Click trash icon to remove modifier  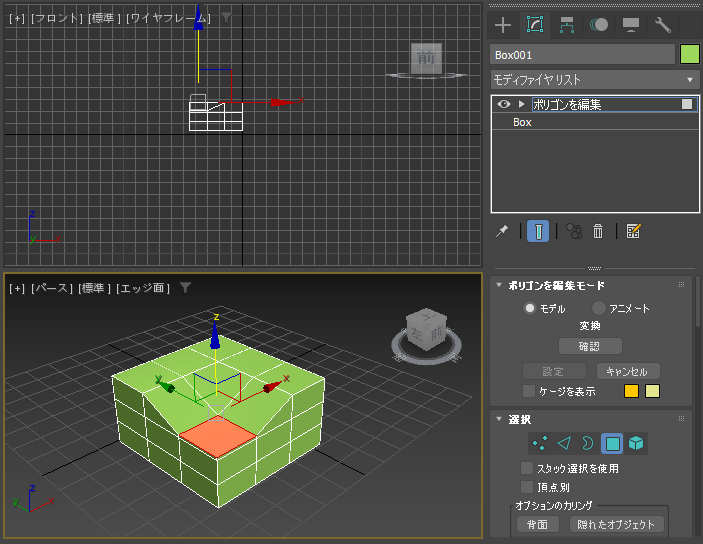point(598,231)
